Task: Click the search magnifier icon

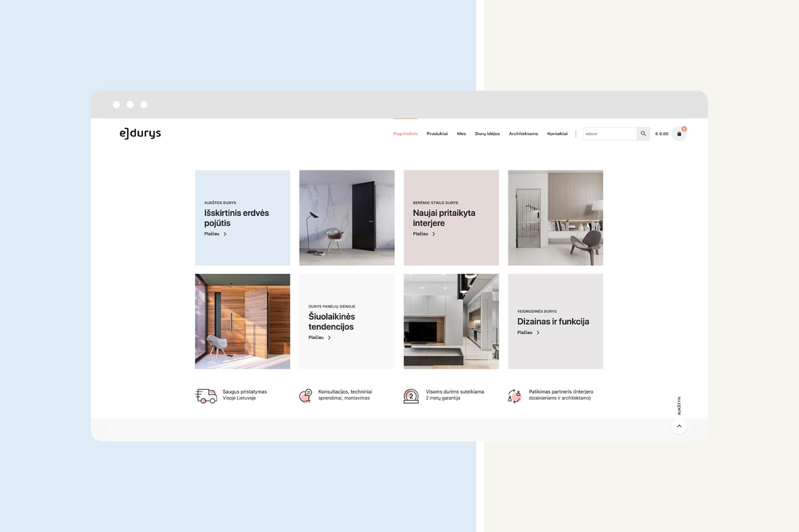Action: point(643,133)
